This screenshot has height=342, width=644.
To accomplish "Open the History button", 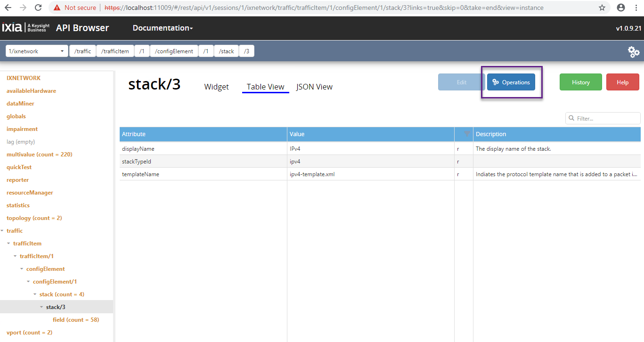I will (x=580, y=82).
